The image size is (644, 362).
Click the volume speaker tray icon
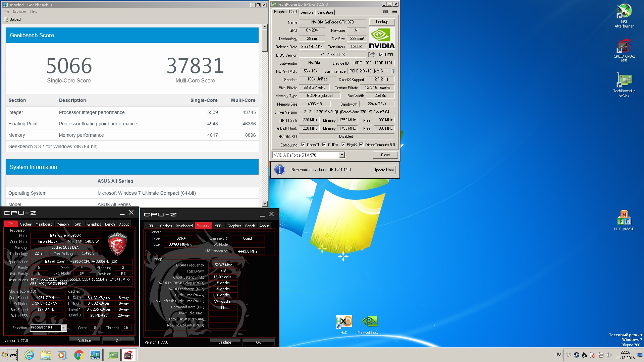[x=609, y=355]
